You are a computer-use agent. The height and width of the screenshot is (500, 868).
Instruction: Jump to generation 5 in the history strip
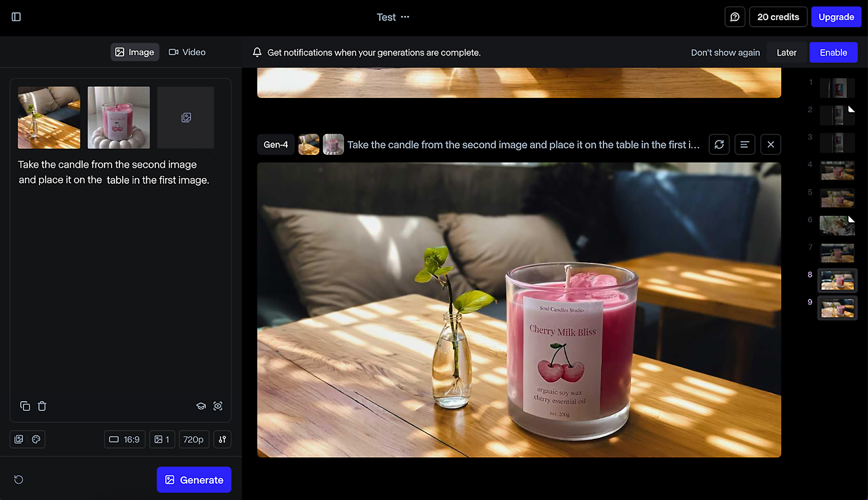(837, 198)
